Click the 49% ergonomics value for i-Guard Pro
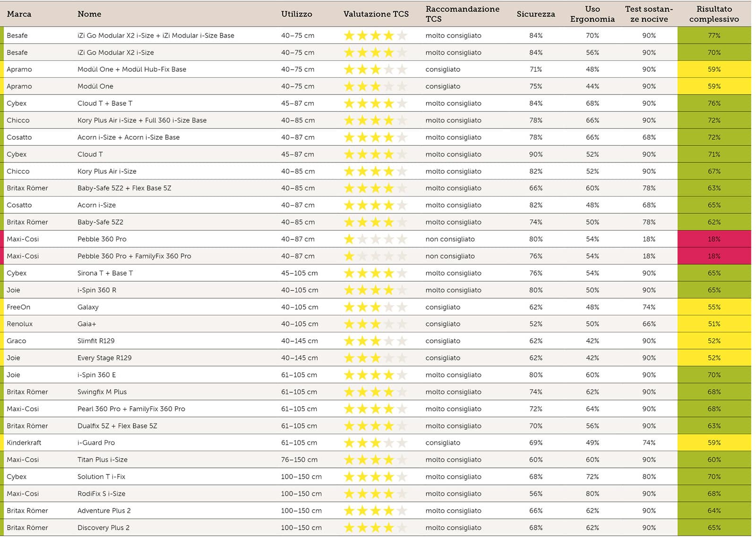The image size is (756, 542). point(592,443)
